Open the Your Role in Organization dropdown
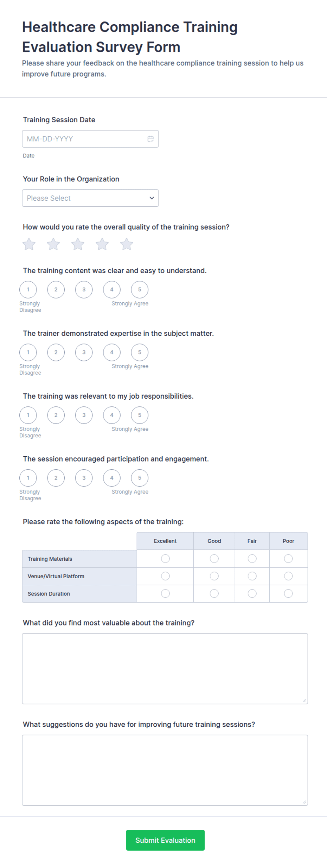The height and width of the screenshot is (868, 327). coord(90,198)
